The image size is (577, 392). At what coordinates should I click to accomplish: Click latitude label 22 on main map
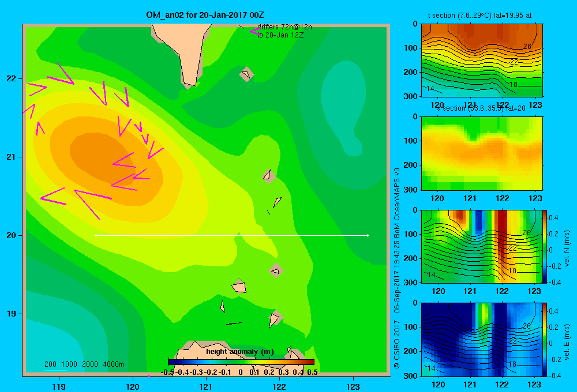coord(12,78)
